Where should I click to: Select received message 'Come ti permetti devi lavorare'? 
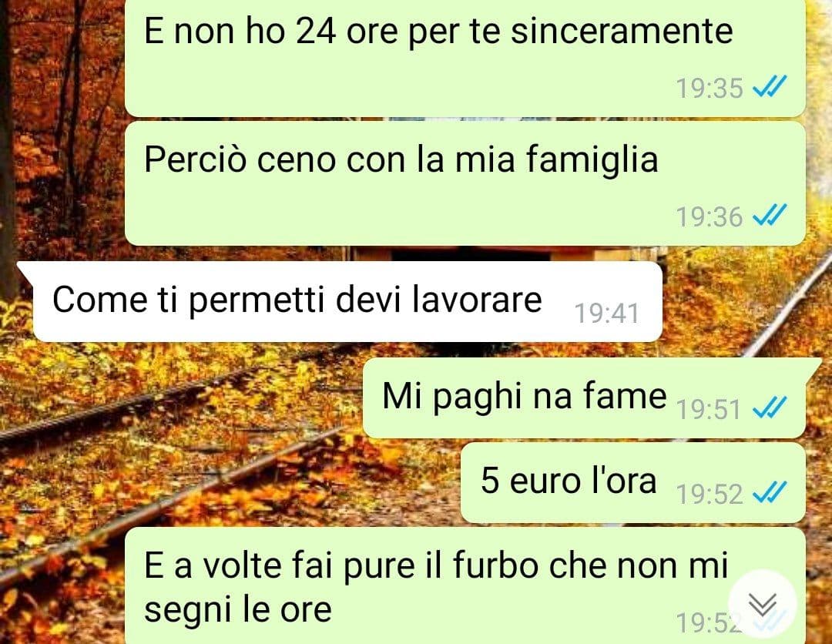(341, 301)
